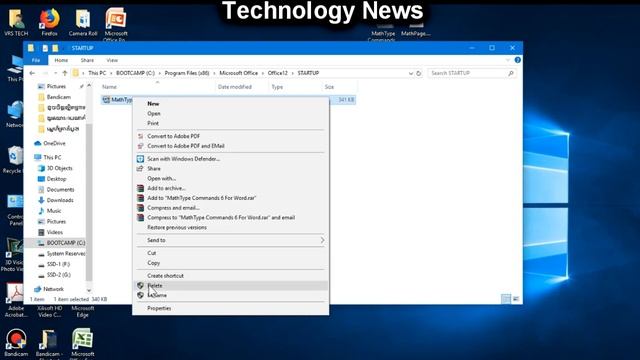Select Compress and email... option

click(x=231, y=208)
